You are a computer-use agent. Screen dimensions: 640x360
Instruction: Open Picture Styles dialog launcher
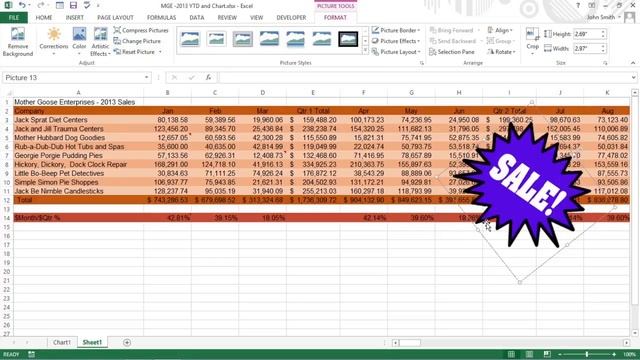[422, 63]
